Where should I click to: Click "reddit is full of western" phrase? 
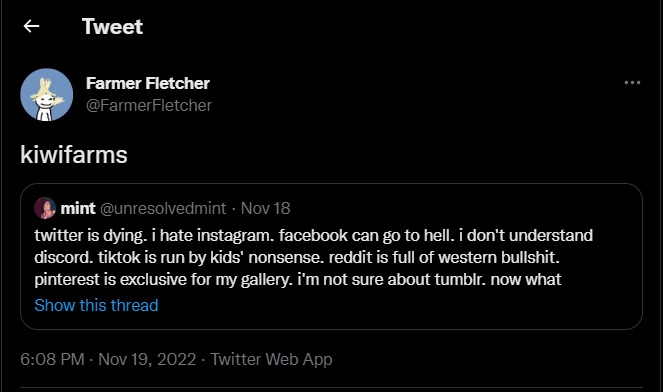click(x=413, y=257)
